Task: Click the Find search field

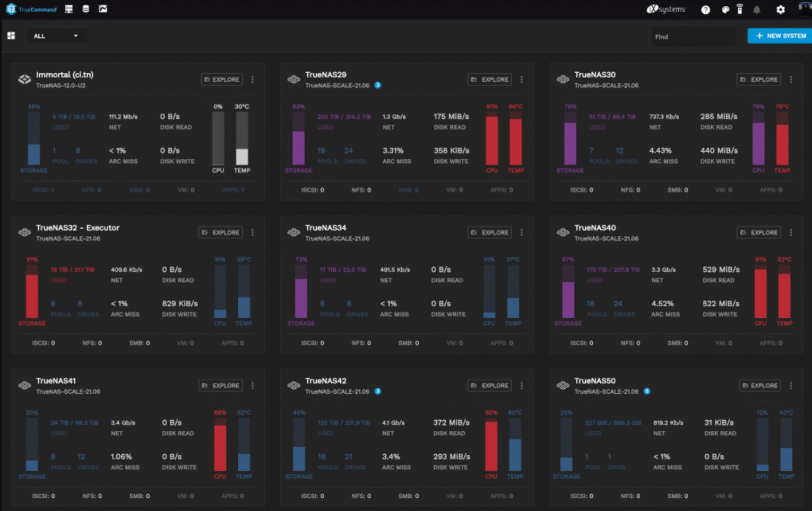Action: click(x=693, y=37)
